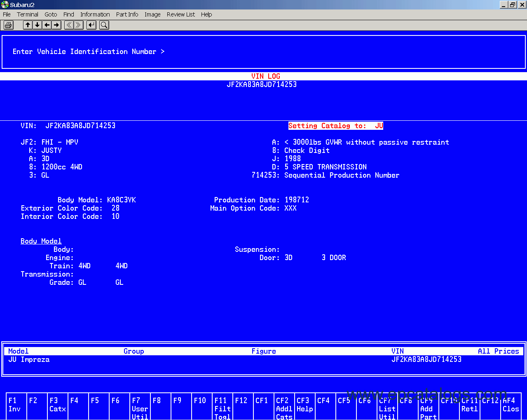Screen dimensions: 527x420
Task: Click the CF1 function key
Action: pyautogui.click(x=264, y=406)
